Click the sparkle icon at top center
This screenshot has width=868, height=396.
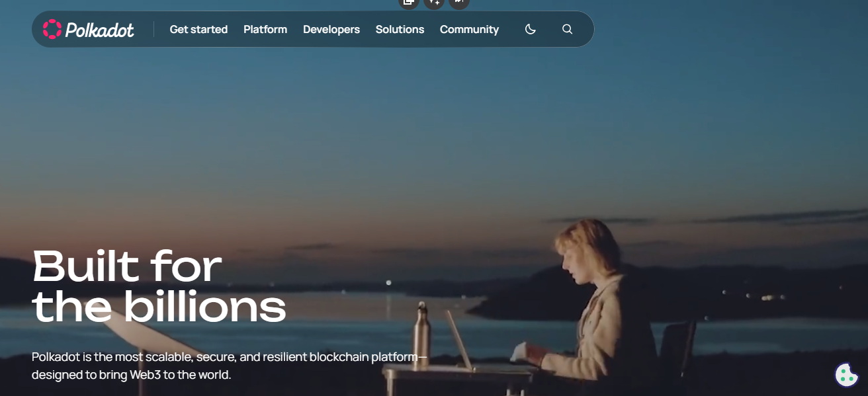(x=433, y=3)
